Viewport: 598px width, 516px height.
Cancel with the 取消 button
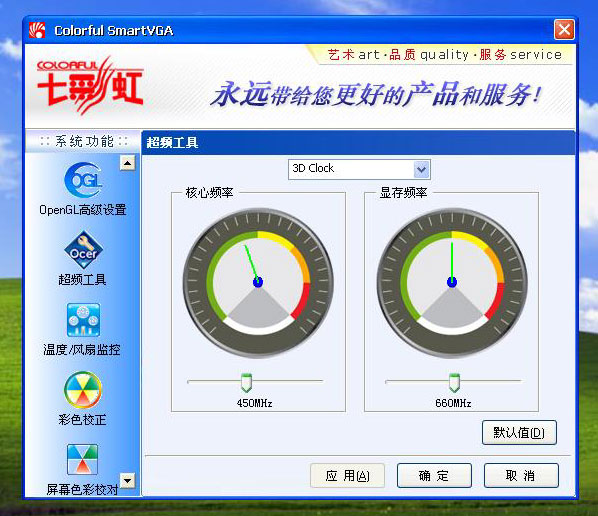tap(521, 476)
